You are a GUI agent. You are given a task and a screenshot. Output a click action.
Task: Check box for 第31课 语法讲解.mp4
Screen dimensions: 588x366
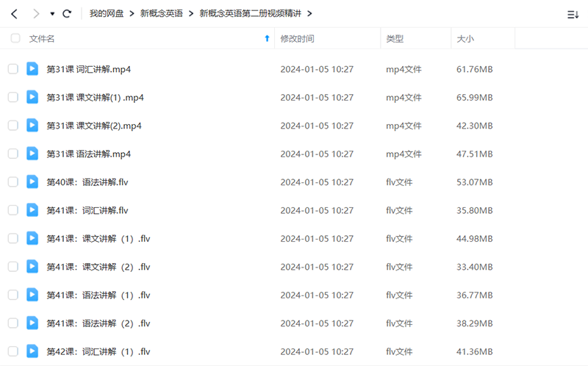click(13, 154)
